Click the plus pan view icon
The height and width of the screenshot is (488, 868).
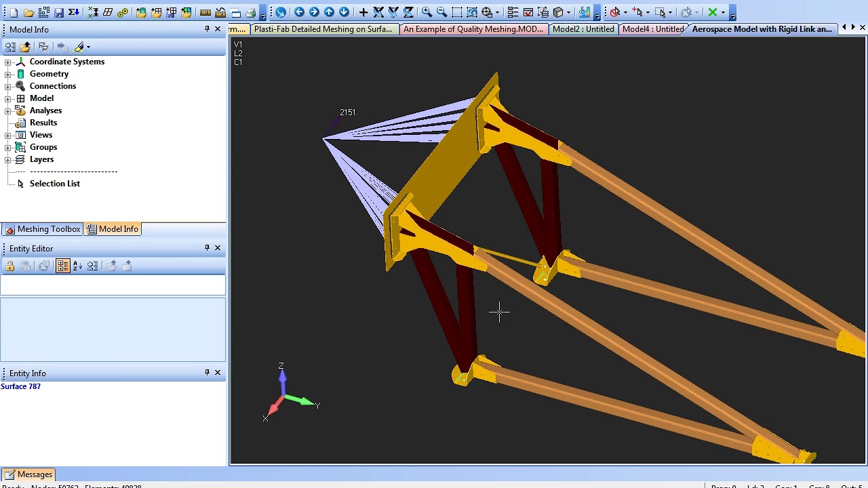[363, 12]
